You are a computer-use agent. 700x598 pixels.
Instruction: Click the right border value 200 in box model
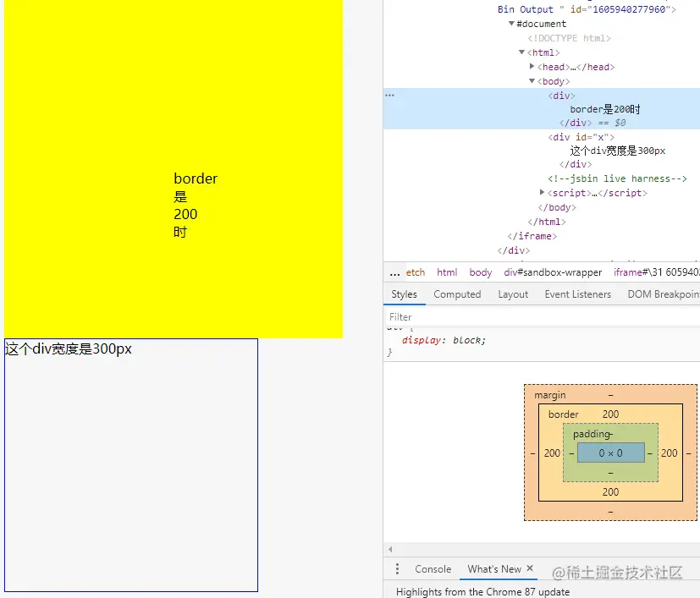click(670, 453)
